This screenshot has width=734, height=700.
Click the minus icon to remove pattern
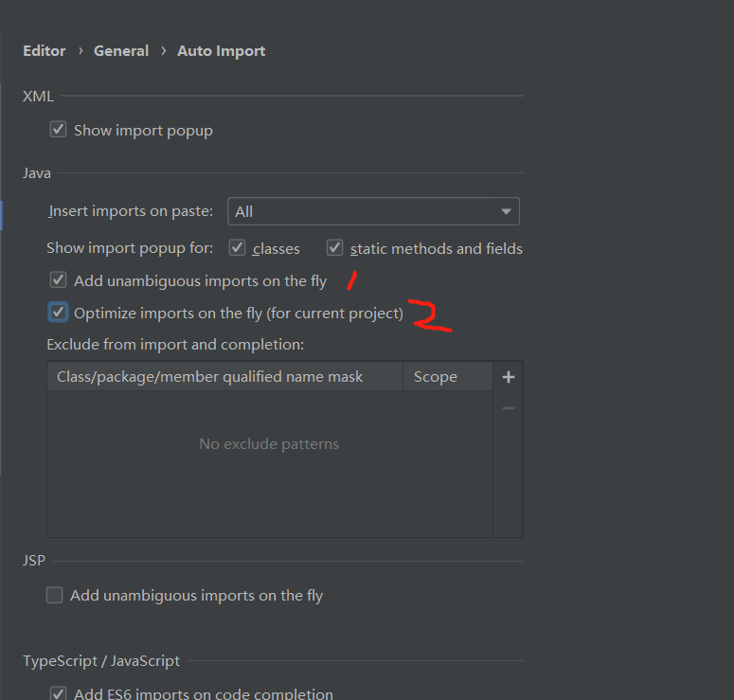tap(509, 408)
